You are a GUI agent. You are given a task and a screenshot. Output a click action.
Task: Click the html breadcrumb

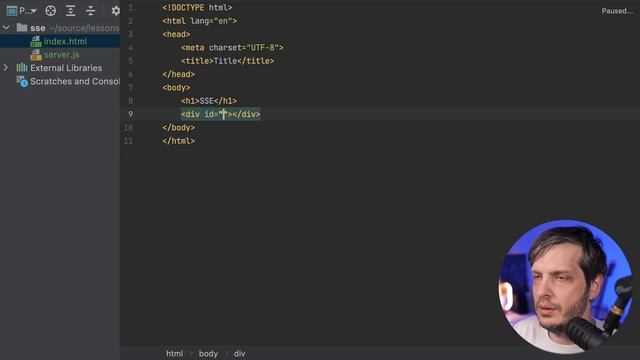point(174,353)
